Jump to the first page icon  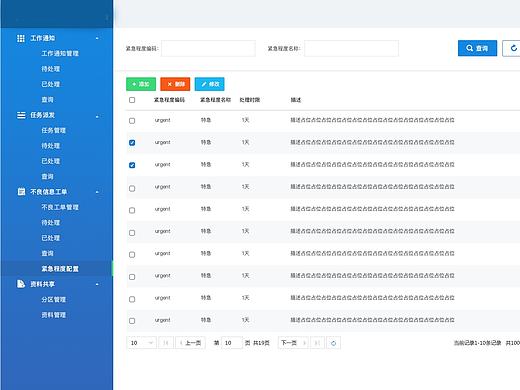(166, 343)
